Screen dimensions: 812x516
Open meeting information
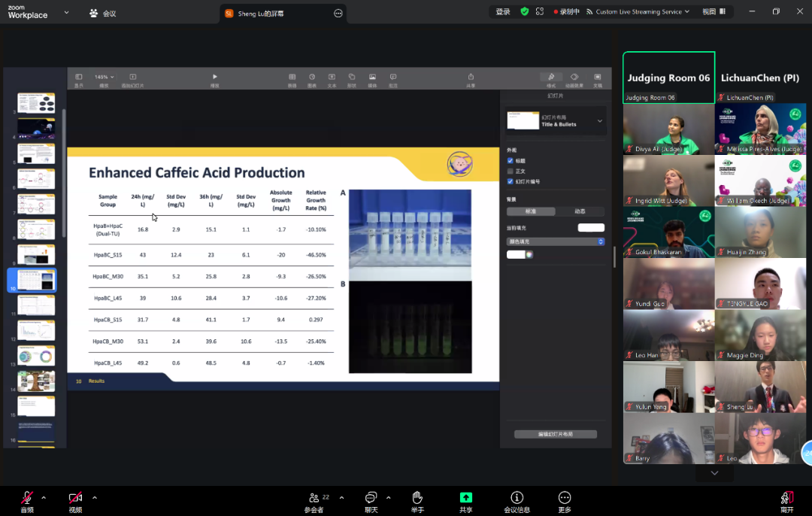point(517,498)
